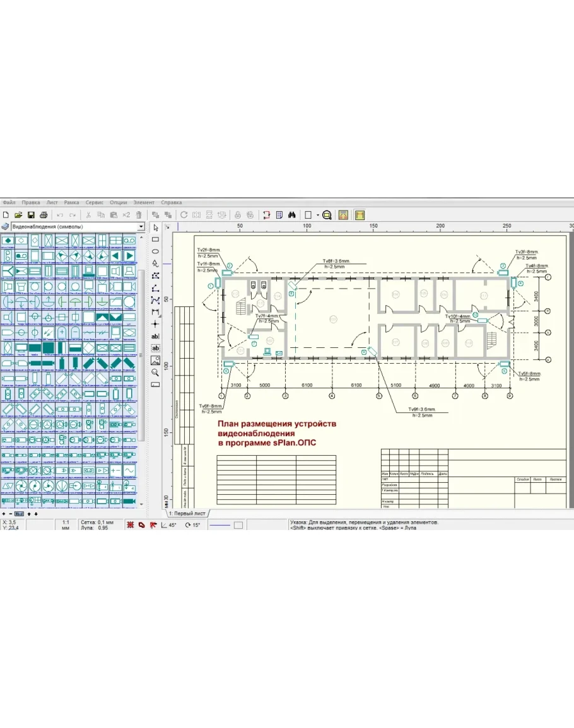574x728 pixels.
Task: Click the library book icon beside dropdown
Action: [5, 226]
